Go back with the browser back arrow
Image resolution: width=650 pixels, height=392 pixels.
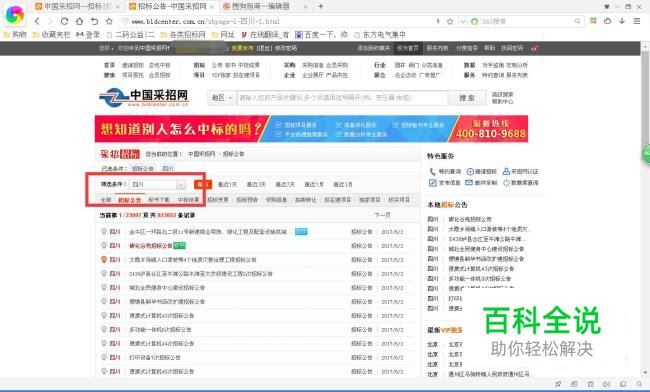click(x=37, y=21)
